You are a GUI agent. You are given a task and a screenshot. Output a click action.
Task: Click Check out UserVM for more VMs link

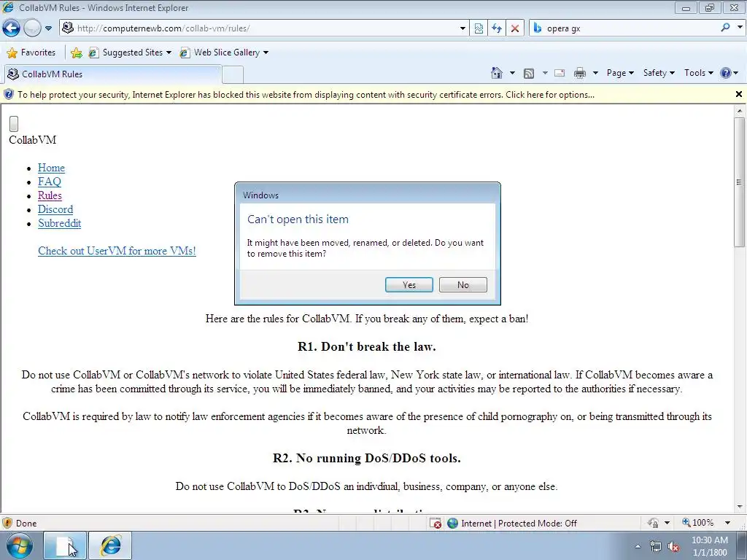click(x=117, y=251)
